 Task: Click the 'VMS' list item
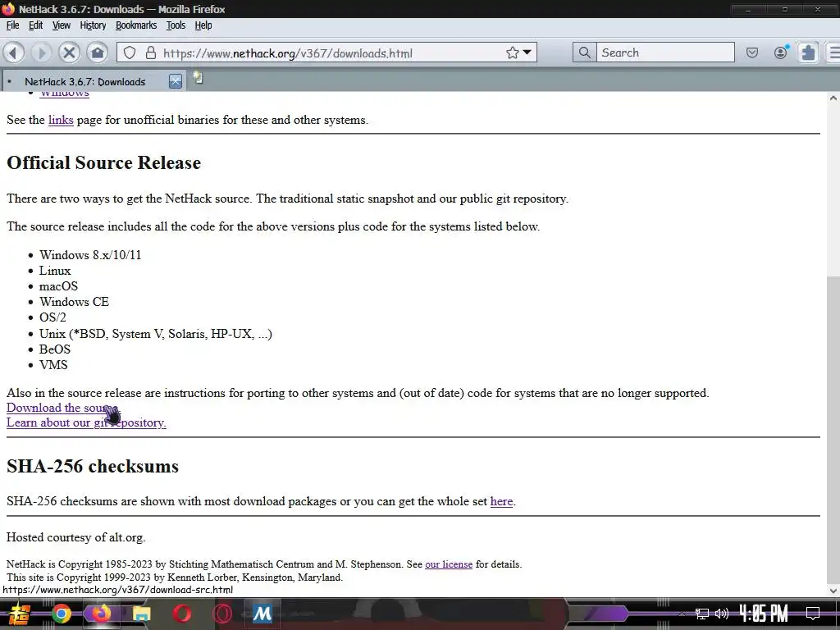tap(53, 365)
